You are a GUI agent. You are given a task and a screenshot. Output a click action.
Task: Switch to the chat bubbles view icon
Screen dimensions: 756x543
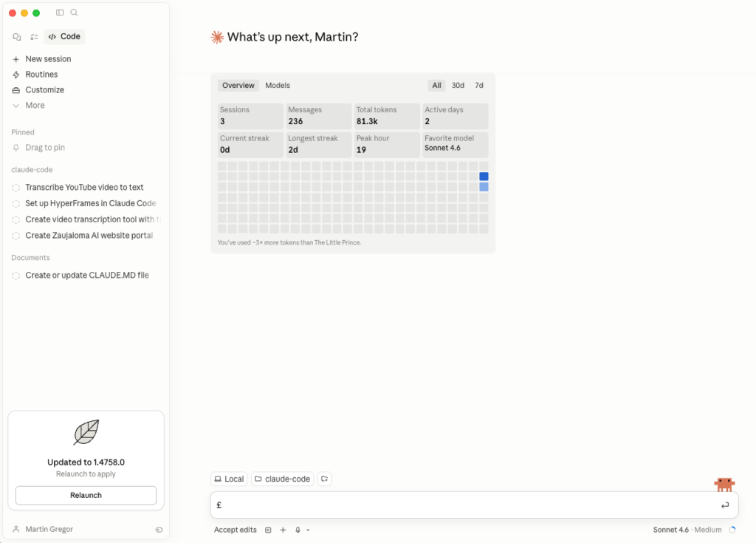(17, 37)
